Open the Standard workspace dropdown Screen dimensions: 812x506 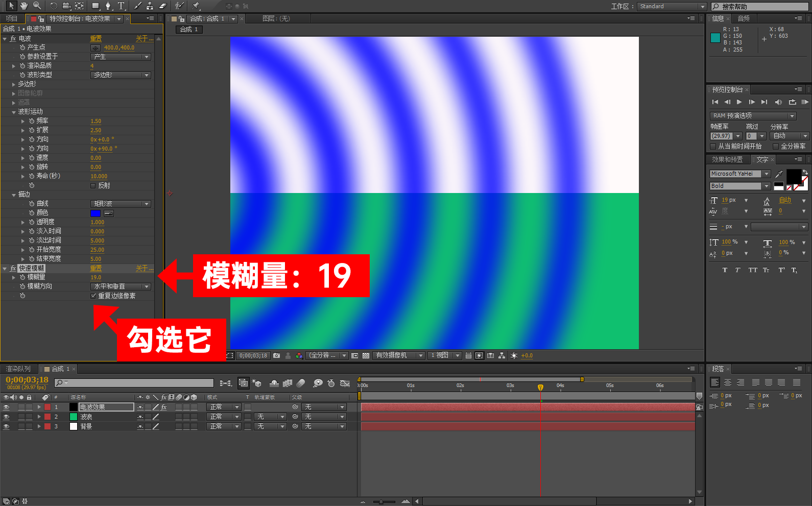(672, 7)
